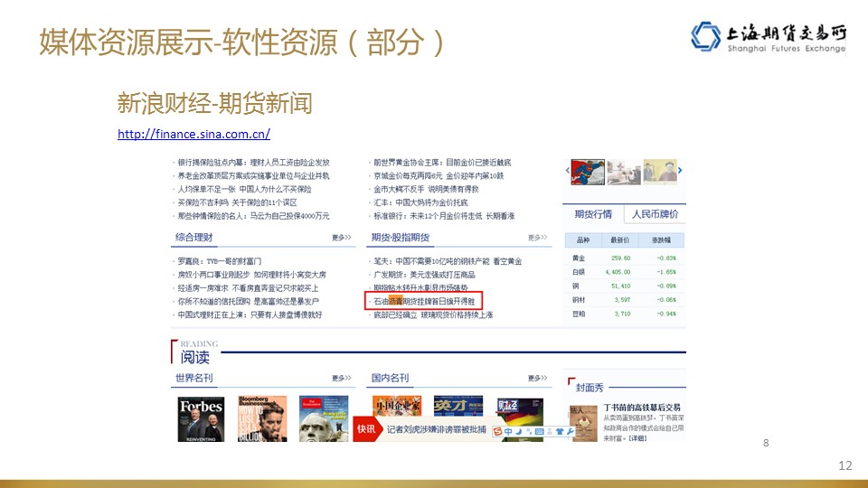Screen dimensions: 868x488
Task: Open headline 那些钟情保险的名人
Action: (253, 216)
